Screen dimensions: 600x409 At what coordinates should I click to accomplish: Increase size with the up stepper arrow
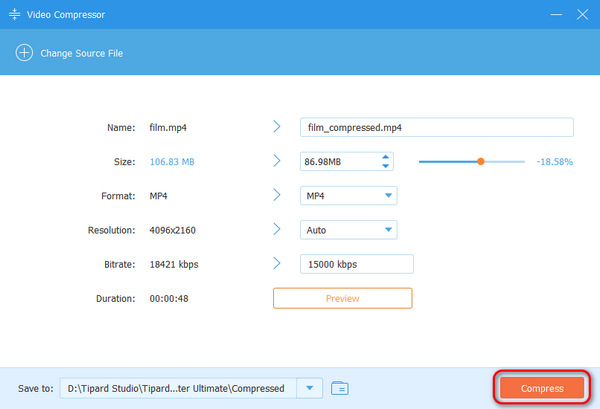click(x=386, y=157)
